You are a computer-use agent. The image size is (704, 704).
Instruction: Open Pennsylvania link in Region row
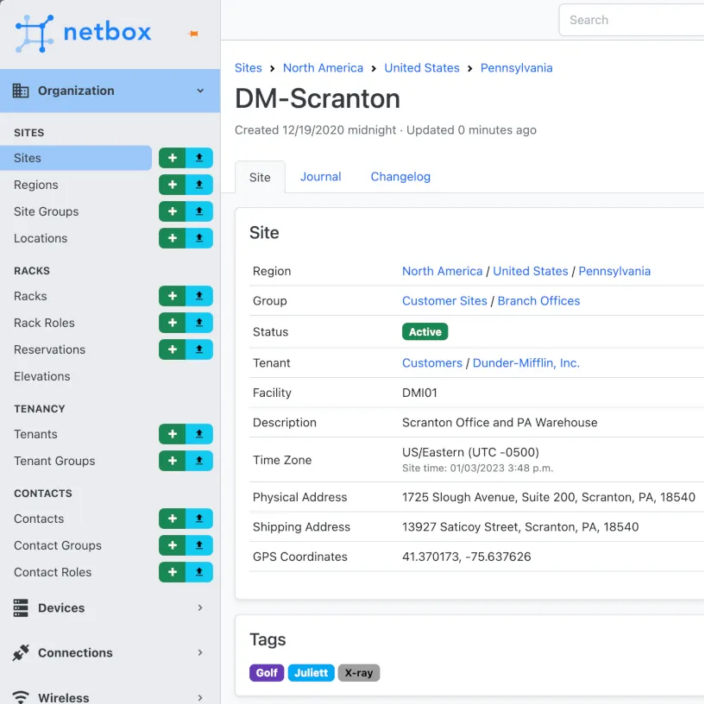click(614, 271)
